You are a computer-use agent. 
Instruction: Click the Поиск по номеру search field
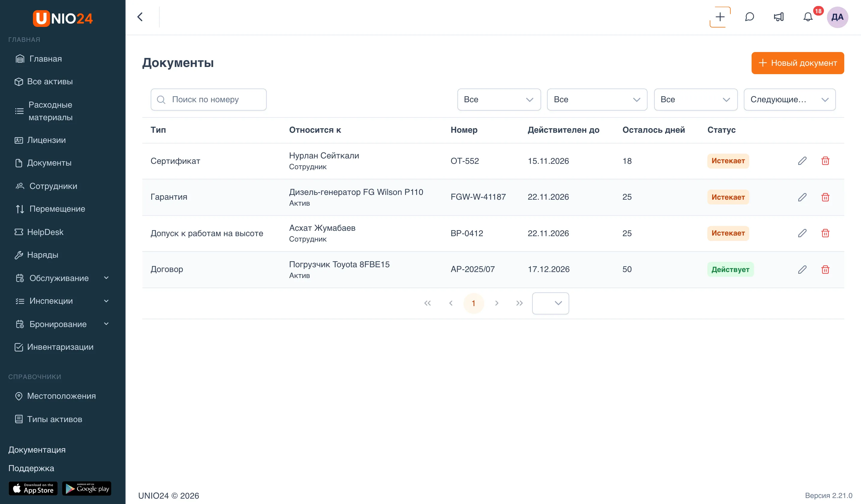pyautogui.click(x=208, y=100)
